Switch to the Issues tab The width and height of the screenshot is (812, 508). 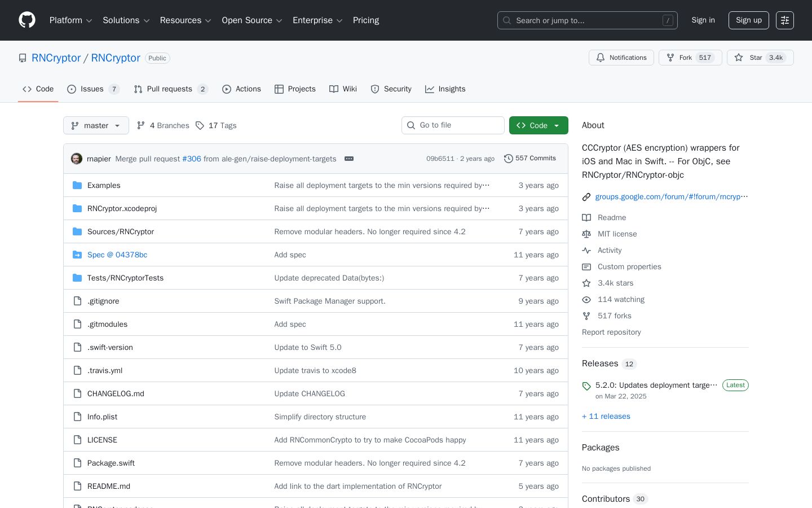point(93,89)
